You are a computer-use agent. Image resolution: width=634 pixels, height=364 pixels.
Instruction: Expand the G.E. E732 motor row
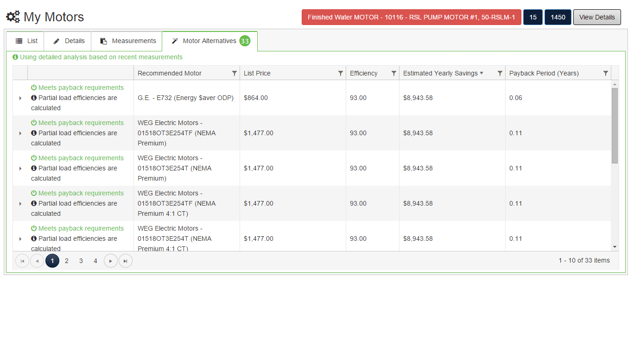pos(20,98)
